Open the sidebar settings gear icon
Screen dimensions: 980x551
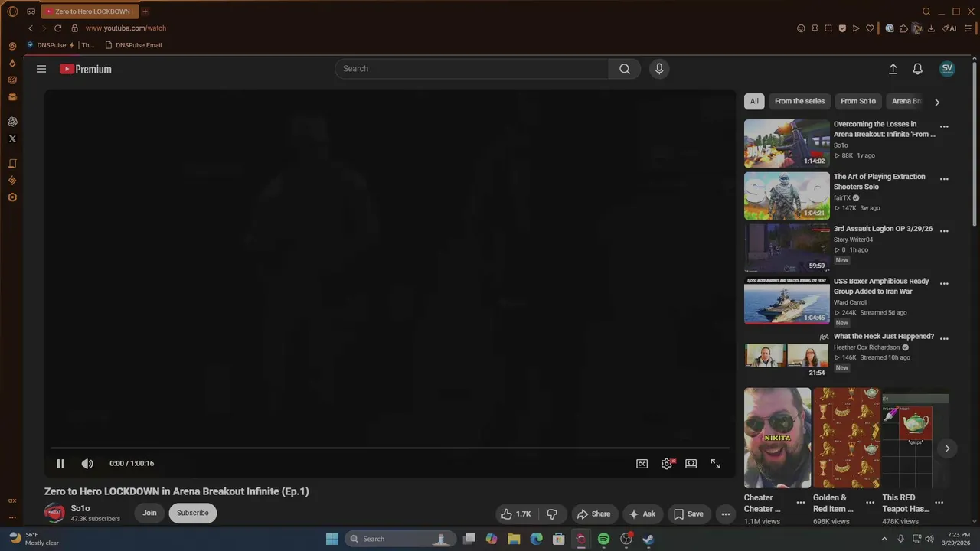tap(12, 197)
